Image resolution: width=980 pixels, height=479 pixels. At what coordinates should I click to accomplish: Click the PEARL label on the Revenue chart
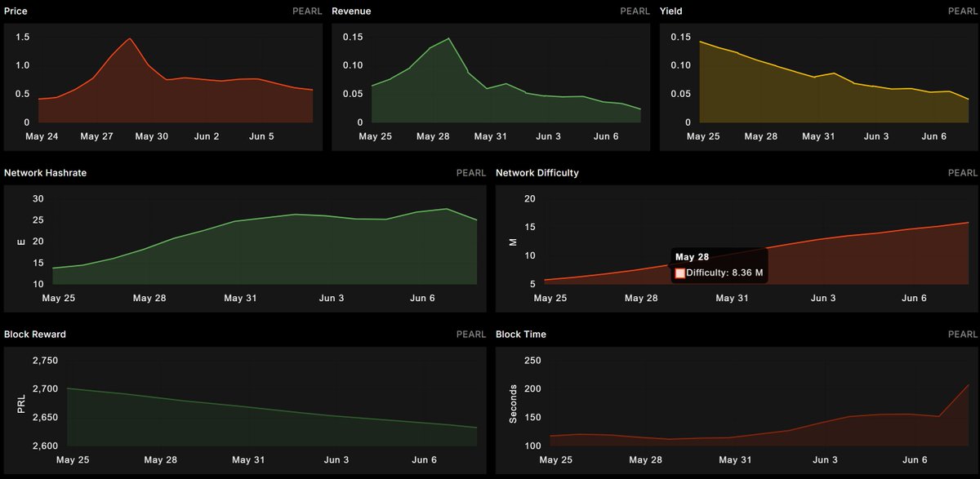(x=635, y=11)
